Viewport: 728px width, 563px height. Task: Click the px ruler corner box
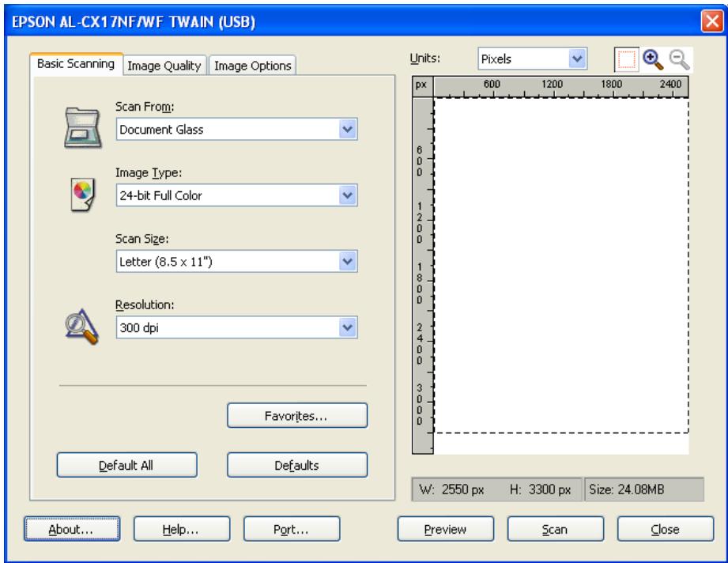[x=423, y=87]
